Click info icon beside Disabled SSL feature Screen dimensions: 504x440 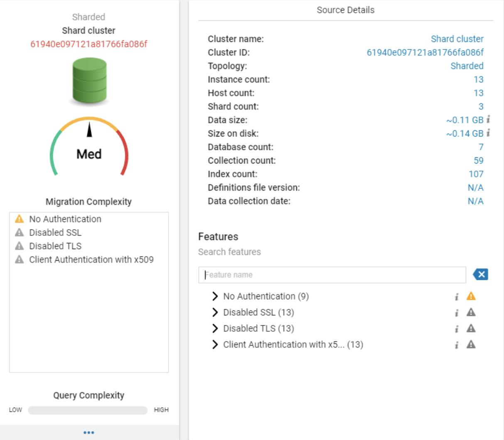point(456,312)
